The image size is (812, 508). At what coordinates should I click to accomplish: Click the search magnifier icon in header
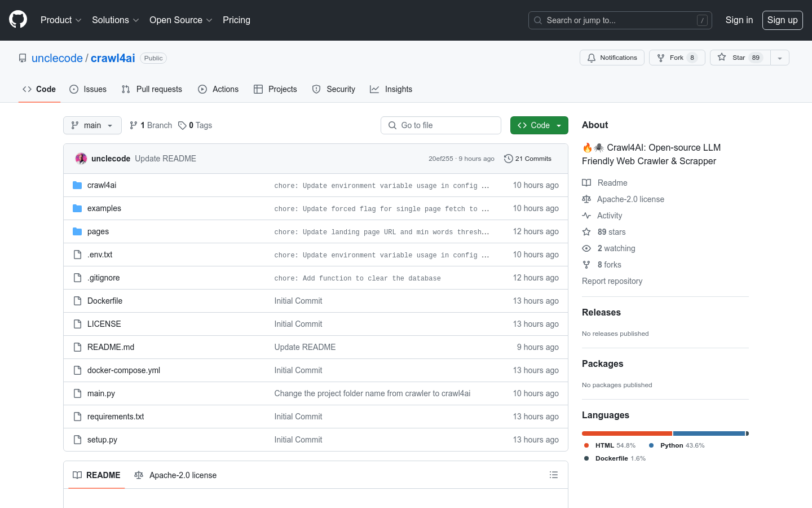(538, 20)
